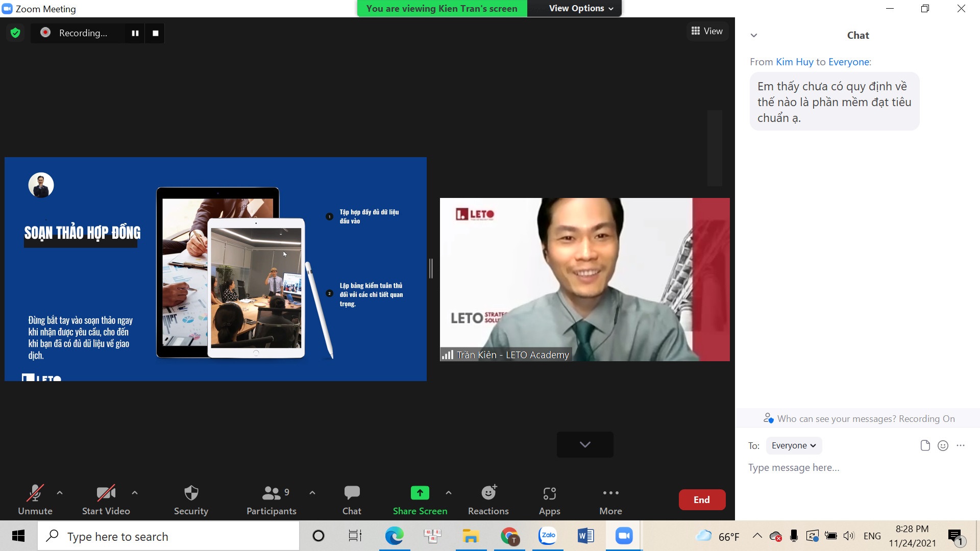The image size is (980, 551).
Task: Open video options arrow beside Start Video
Action: point(135,493)
